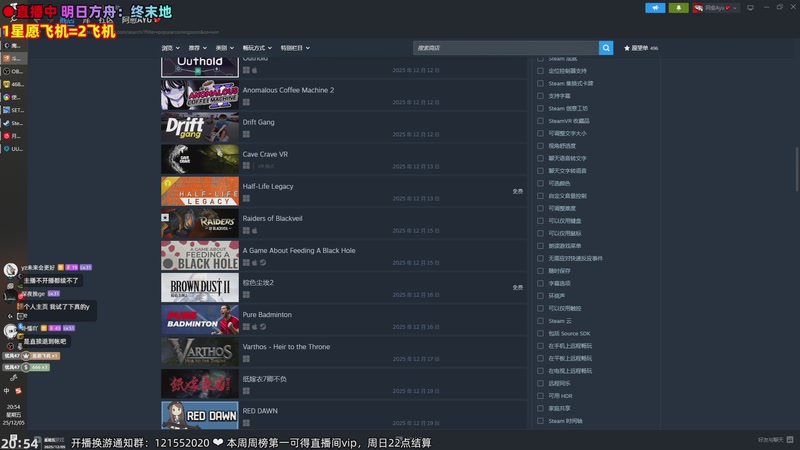
Task: Toggle the 包括 Source SDK checkbox
Action: [x=540, y=333]
